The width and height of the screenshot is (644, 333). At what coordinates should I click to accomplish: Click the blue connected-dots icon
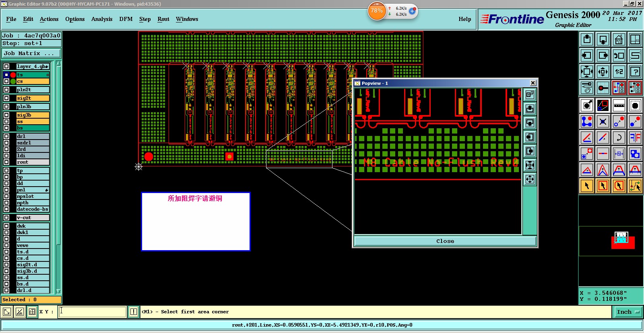point(587,121)
